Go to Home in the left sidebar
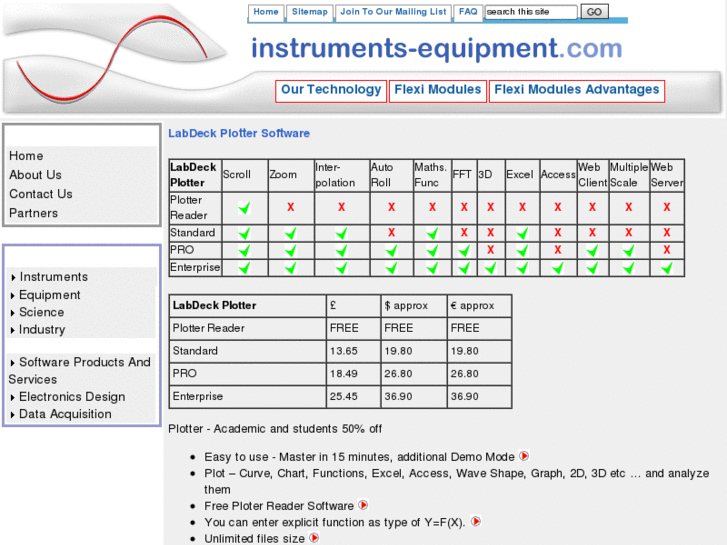The width and height of the screenshot is (727, 545). [26, 156]
